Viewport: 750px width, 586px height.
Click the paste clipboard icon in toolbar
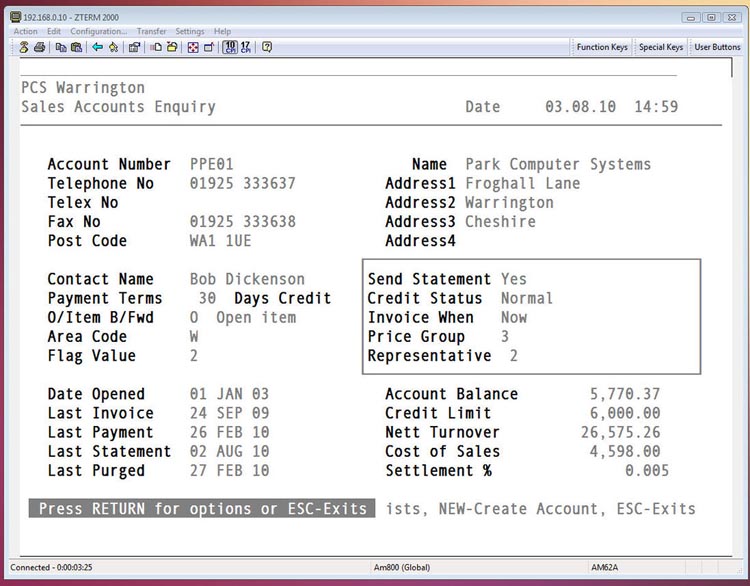77,47
